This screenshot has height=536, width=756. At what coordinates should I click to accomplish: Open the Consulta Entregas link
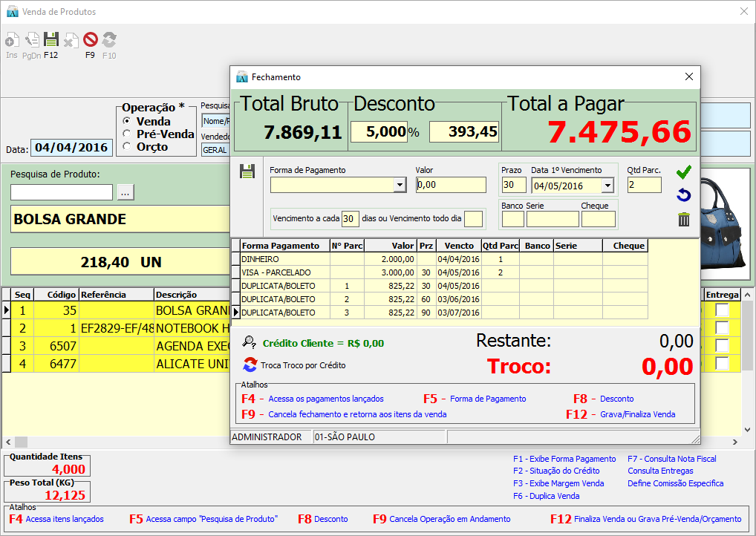point(660,471)
